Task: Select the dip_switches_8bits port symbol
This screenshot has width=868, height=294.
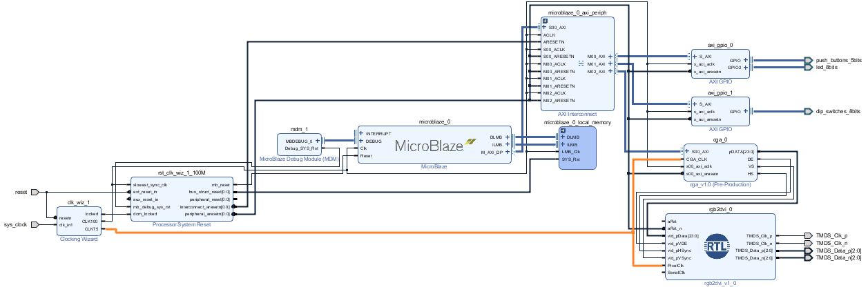Action: pyautogui.click(x=809, y=111)
